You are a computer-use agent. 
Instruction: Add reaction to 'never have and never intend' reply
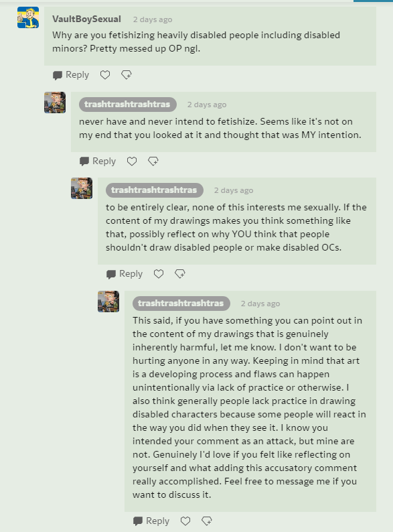coord(153,161)
